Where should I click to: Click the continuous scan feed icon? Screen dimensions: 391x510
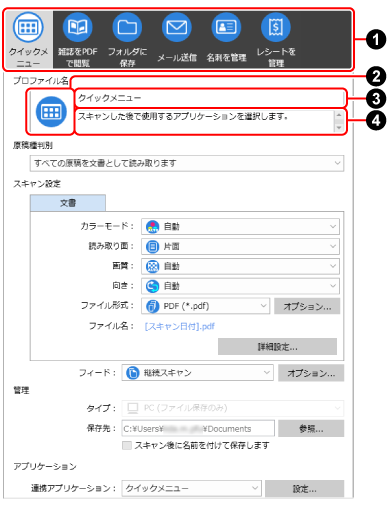(x=133, y=373)
